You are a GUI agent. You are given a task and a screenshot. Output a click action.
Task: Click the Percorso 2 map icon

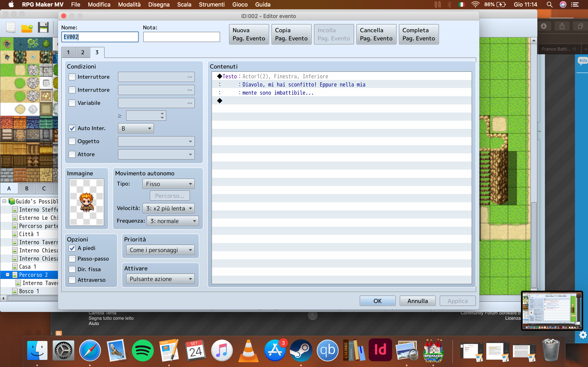(15, 275)
